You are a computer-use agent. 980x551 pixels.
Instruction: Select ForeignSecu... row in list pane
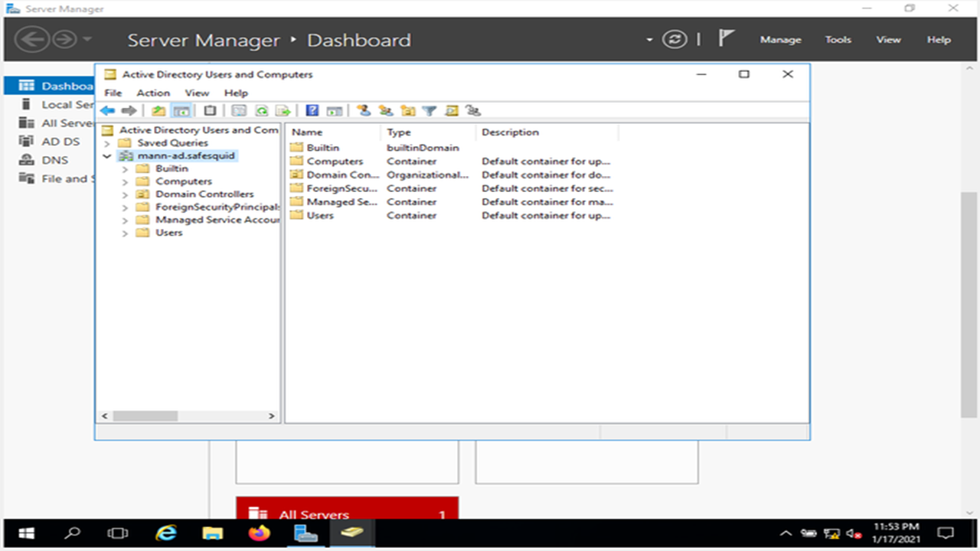[x=452, y=188]
